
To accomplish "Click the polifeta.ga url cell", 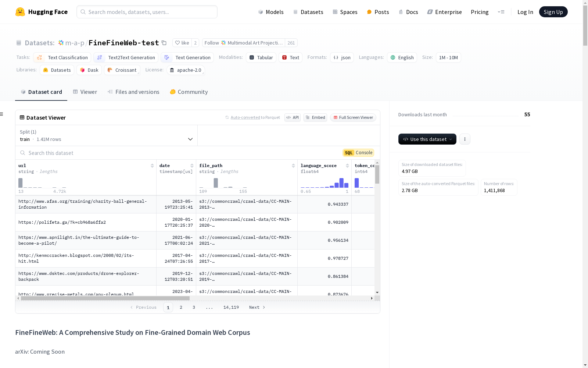I will pyautogui.click(x=86, y=222).
